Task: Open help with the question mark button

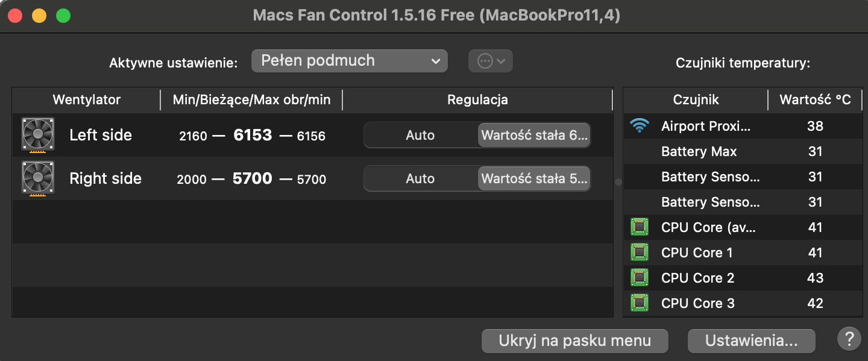Action: [x=849, y=338]
